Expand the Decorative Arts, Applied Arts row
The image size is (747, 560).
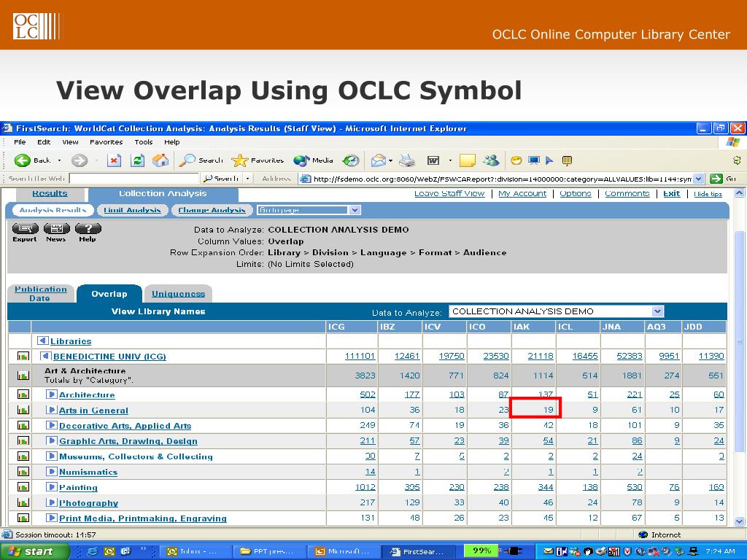tap(52, 425)
